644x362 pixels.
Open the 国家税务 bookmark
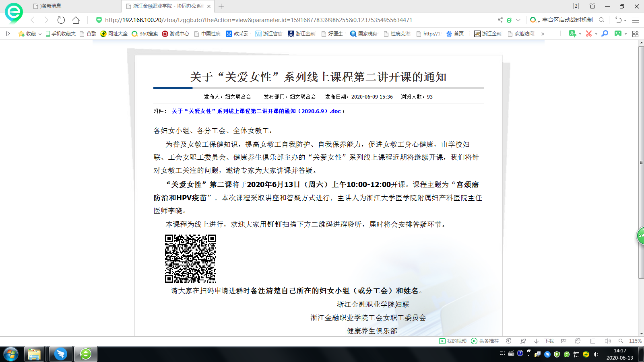(x=364, y=34)
